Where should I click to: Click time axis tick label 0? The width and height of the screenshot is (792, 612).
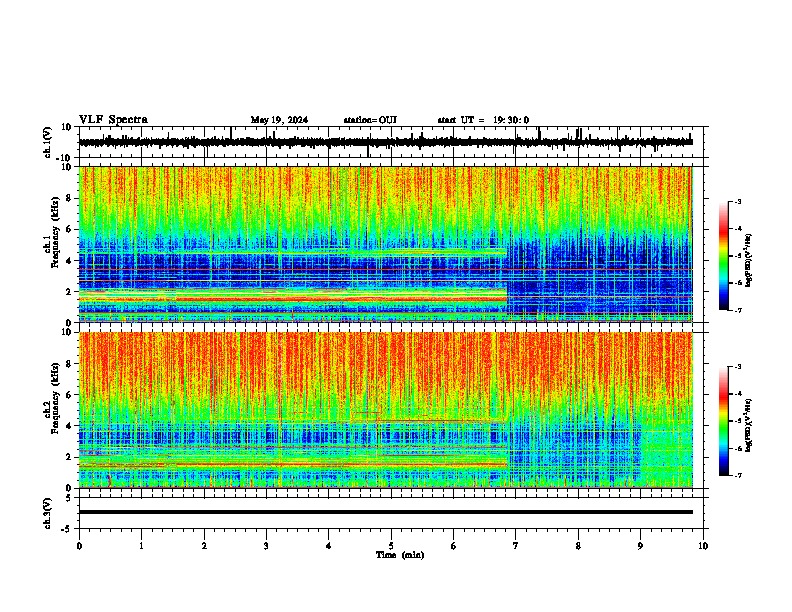point(79,546)
